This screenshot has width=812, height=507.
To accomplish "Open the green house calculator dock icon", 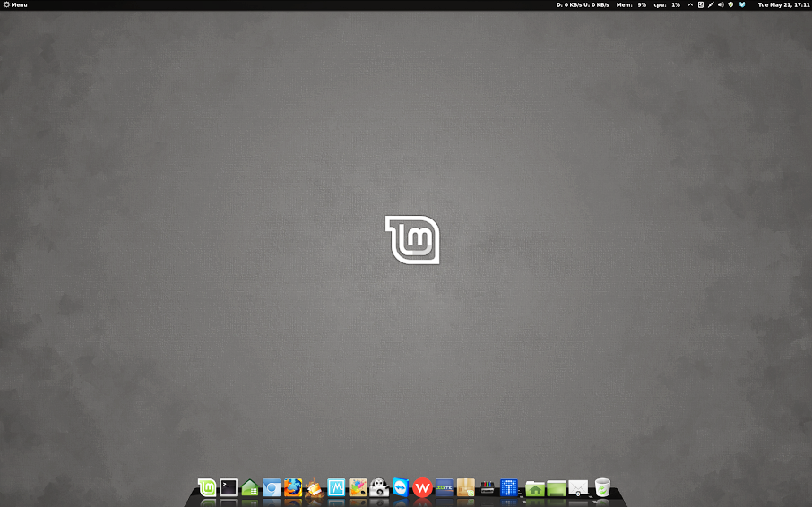I will pyautogui.click(x=250, y=488).
